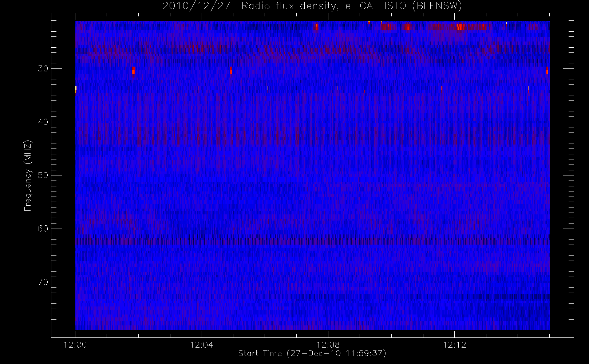Click the plot title mentioning e-CALLISTO (BLENSW)
This screenshot has height=364, width=589.
click(x=312, y=6)
